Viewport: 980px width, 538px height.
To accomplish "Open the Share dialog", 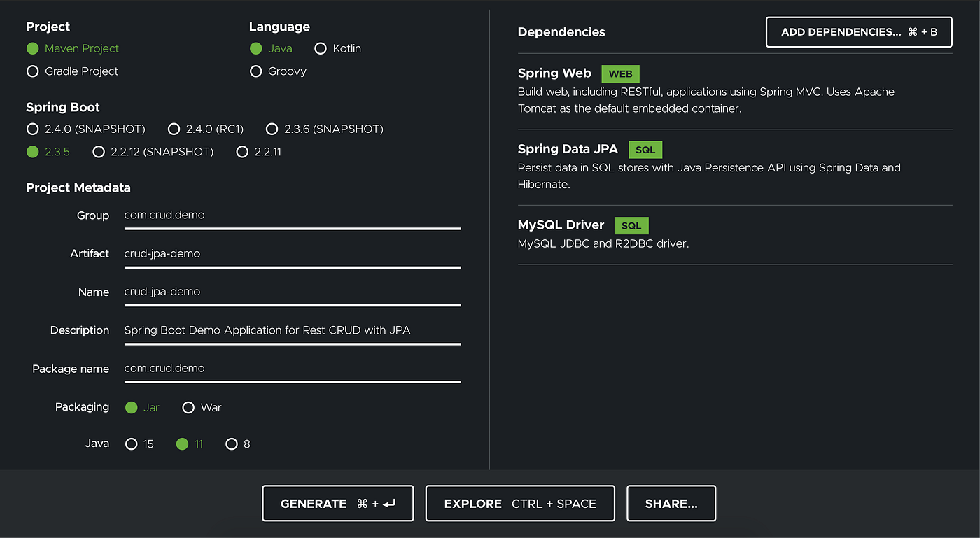I will point(671,504).
